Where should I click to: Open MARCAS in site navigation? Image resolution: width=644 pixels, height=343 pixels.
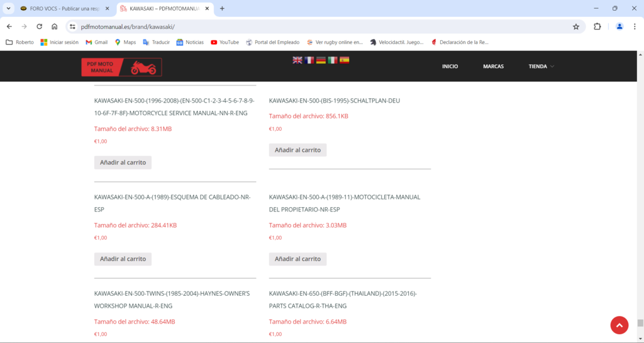pyautogui.click(x=493, y=67)
